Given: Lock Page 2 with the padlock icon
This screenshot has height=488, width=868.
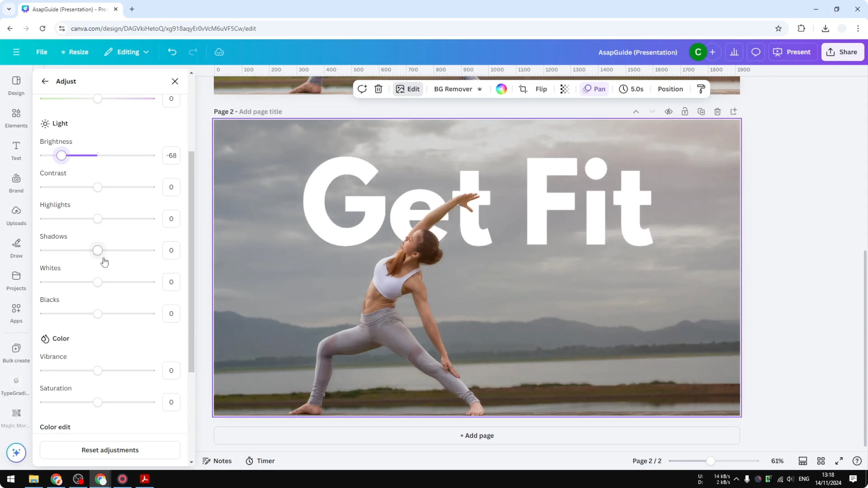Looking at the screenshot, I should (685, 112).
